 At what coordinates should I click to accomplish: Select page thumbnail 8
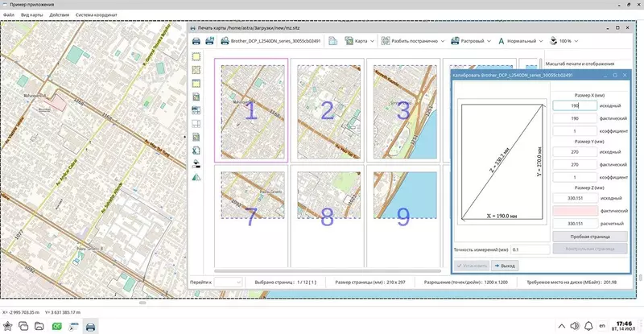[328, 216]
